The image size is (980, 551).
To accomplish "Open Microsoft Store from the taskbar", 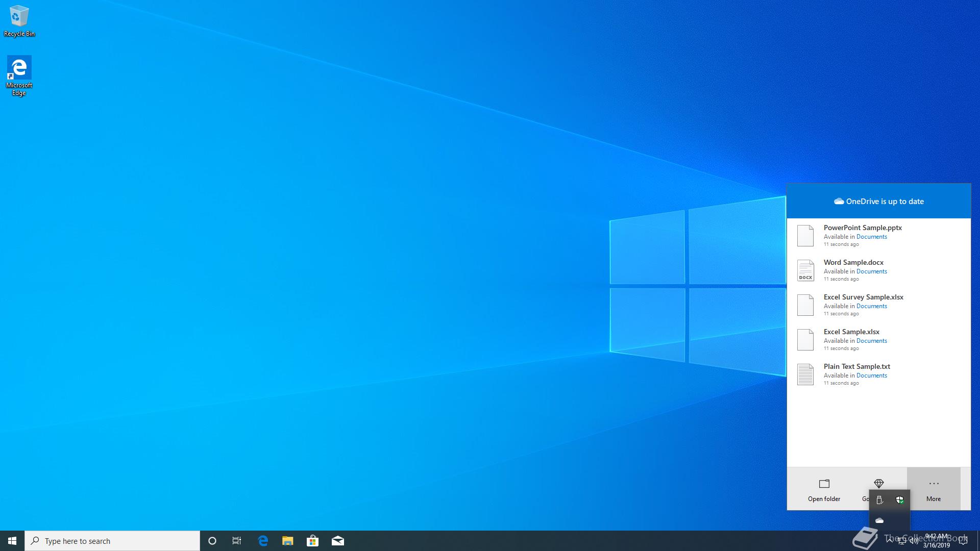I will [x=312, y=541].
